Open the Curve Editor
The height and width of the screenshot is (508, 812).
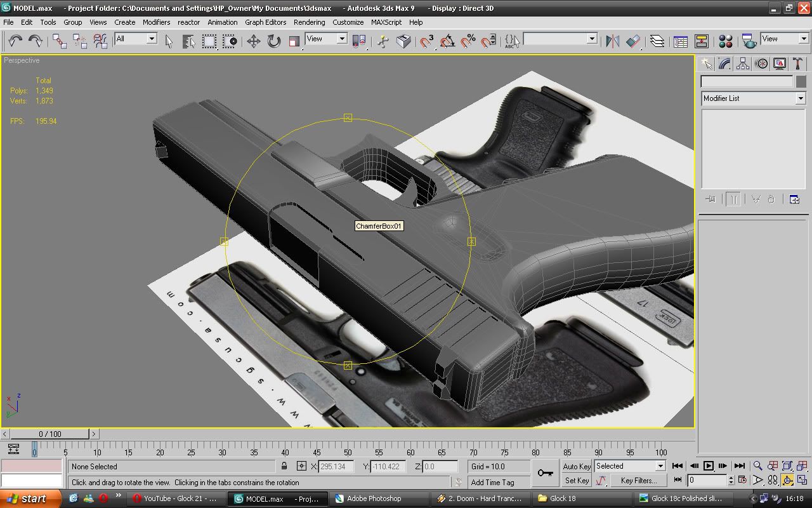[681, 41]
